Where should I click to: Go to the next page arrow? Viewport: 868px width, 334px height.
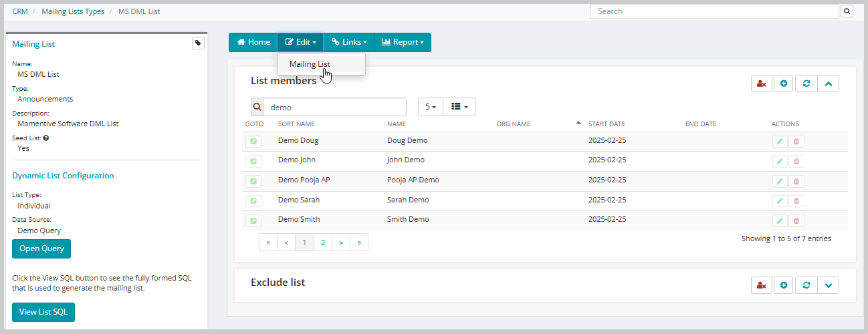[341, 242]
